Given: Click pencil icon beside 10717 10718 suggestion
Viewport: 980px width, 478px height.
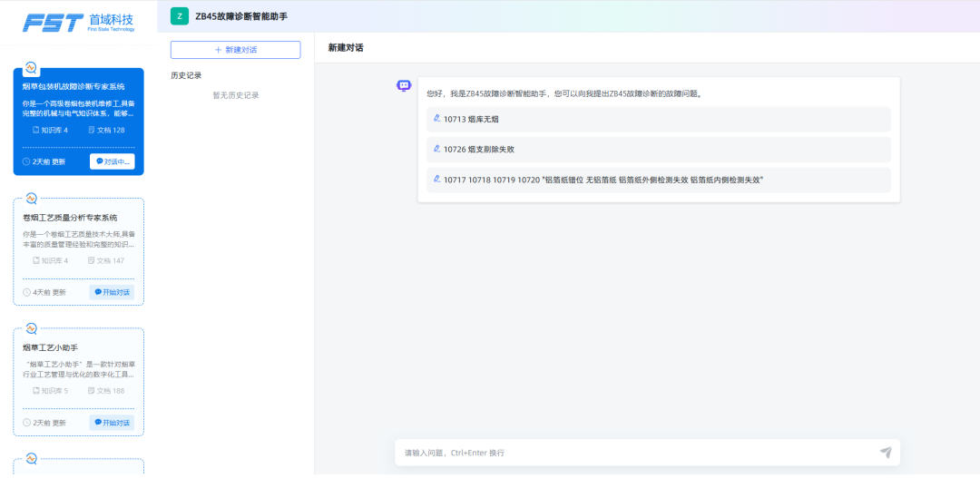Looking at the screenshot, I should pyautogui.click(x=436, y=179).
